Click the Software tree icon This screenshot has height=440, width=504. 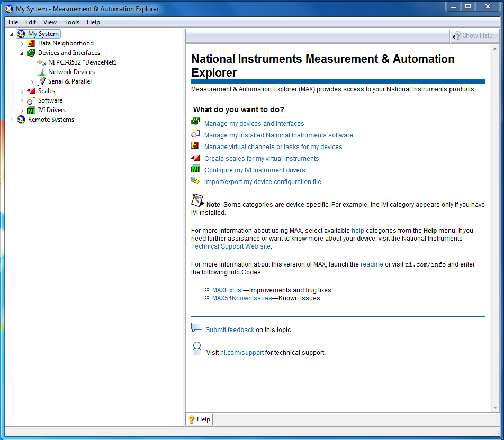tap(31, 100)
